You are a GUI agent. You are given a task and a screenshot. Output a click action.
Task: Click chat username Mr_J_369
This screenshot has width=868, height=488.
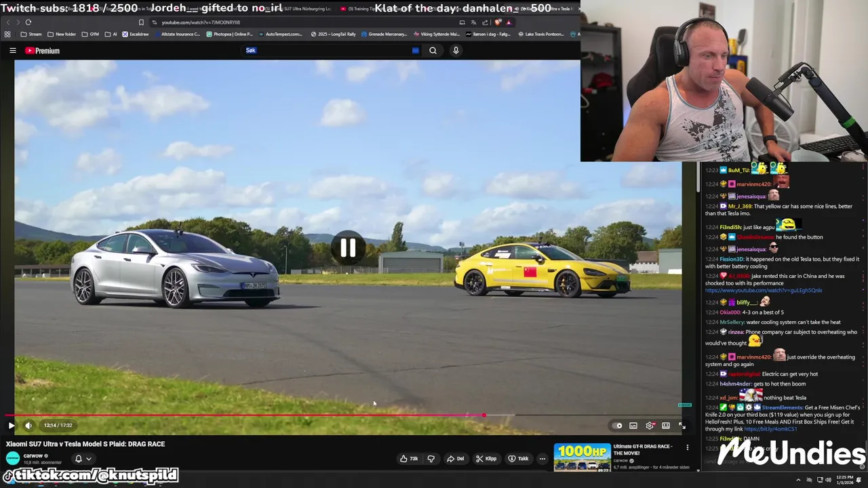tap(741, 206)
